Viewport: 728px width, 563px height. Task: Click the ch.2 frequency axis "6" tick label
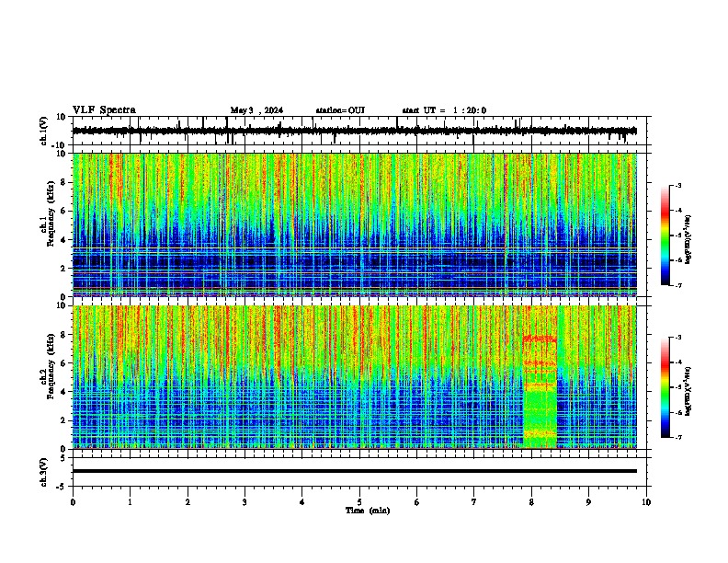(63, 363)
